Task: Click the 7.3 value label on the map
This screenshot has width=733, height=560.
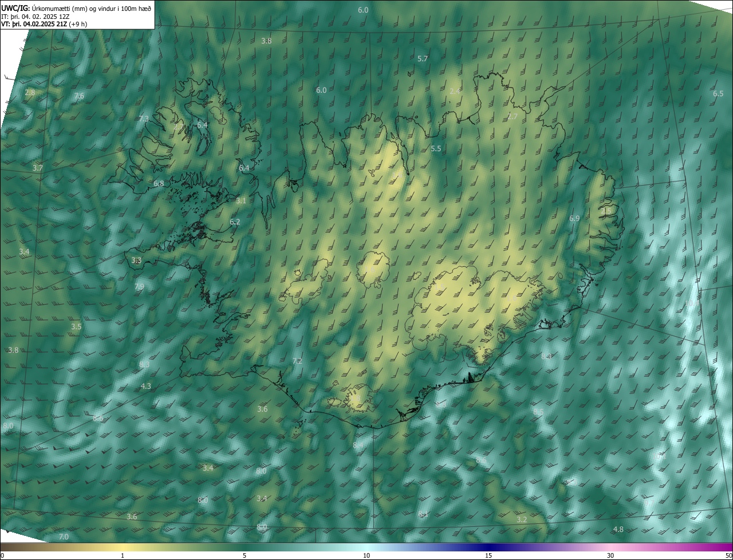Action: click(144, 119)
